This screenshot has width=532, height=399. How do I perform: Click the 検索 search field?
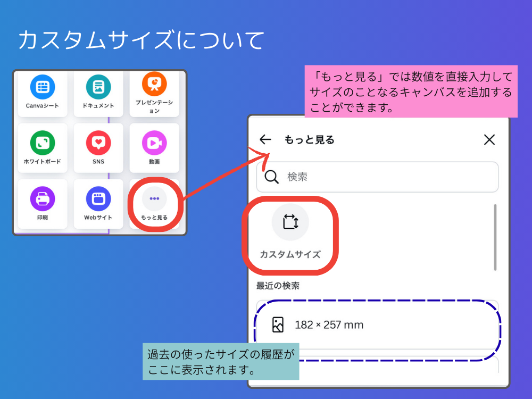point(383,177)
